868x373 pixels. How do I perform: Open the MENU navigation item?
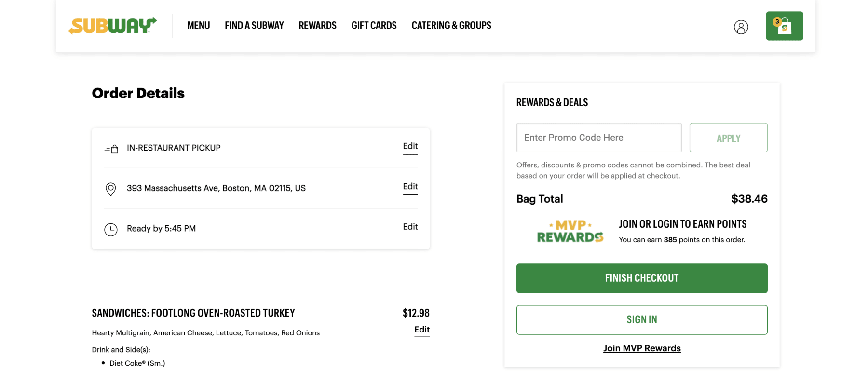(198, 25)
